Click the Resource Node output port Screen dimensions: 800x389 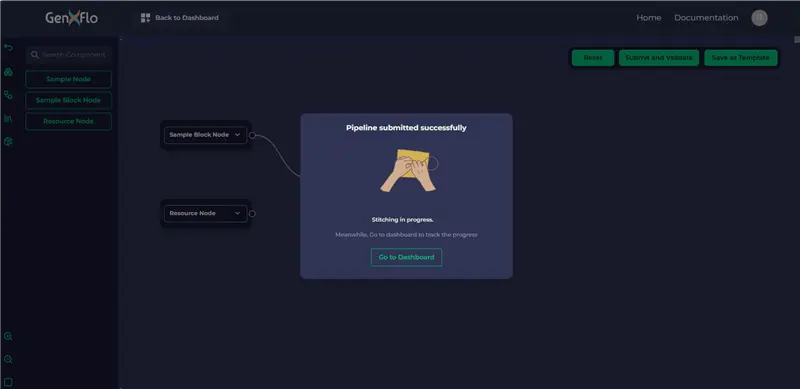click(252, 213)
